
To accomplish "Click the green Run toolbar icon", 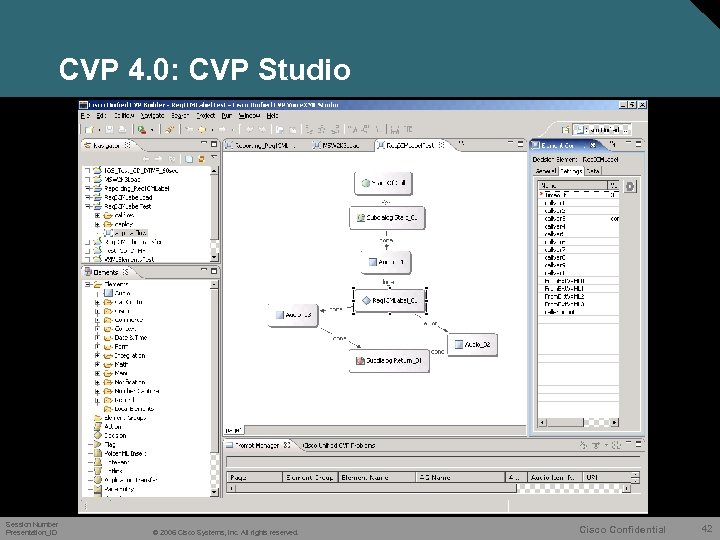I will (x=142, y=130).
